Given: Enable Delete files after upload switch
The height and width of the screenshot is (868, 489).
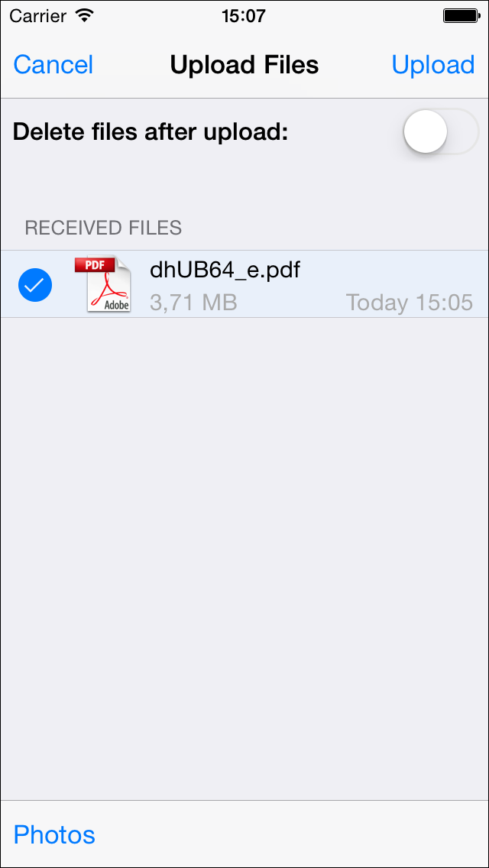Looking at the screenshot, I should click(x=441, y=131).
